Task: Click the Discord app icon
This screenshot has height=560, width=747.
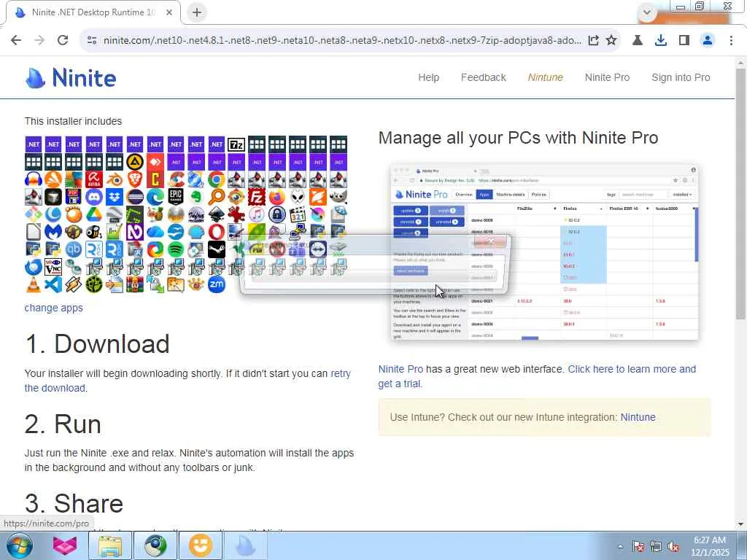Action: (94, 197)
